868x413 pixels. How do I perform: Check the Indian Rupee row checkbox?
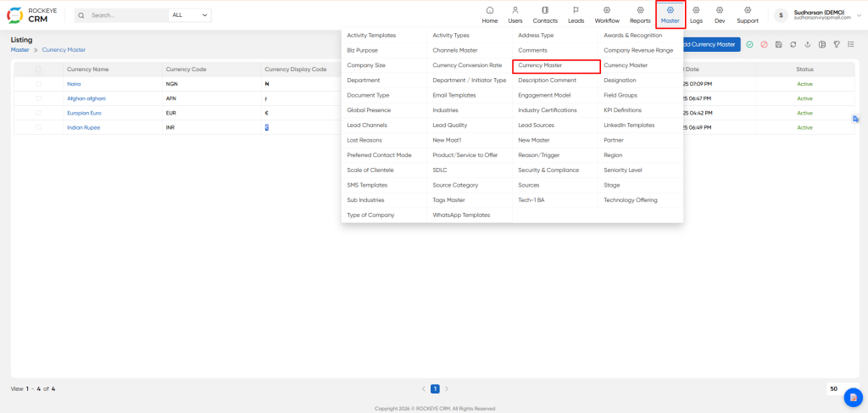[38, 127]
